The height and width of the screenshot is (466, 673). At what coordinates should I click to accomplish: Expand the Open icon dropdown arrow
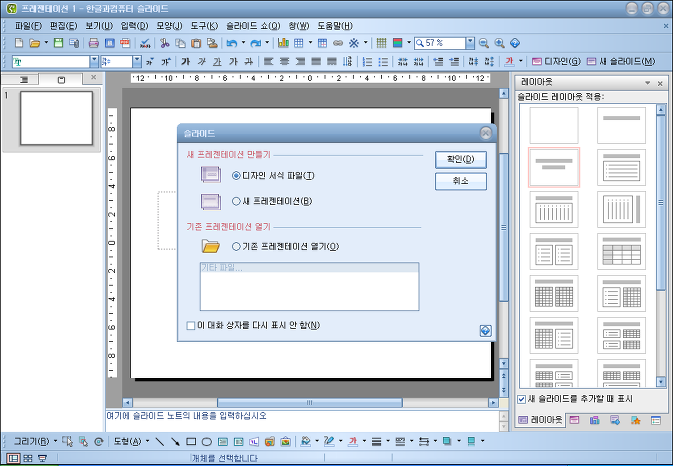point(46,43)
